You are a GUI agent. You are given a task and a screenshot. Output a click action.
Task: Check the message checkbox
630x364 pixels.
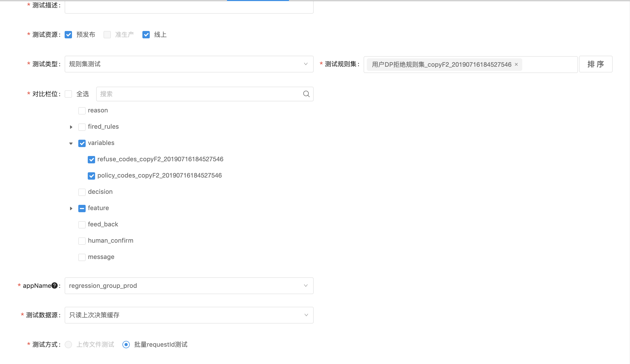pyautogui.click(x=82, y=257)
